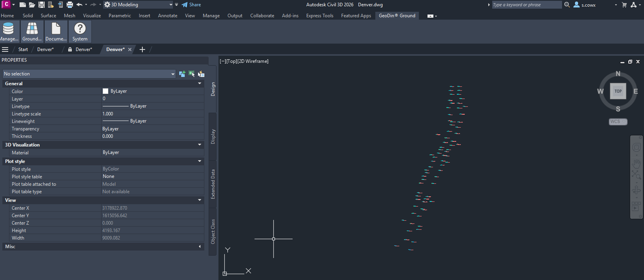Select the Extended Data vertical tab
Image resolution: width=644 pixels, height=280 pixels.
click(213, 184)
